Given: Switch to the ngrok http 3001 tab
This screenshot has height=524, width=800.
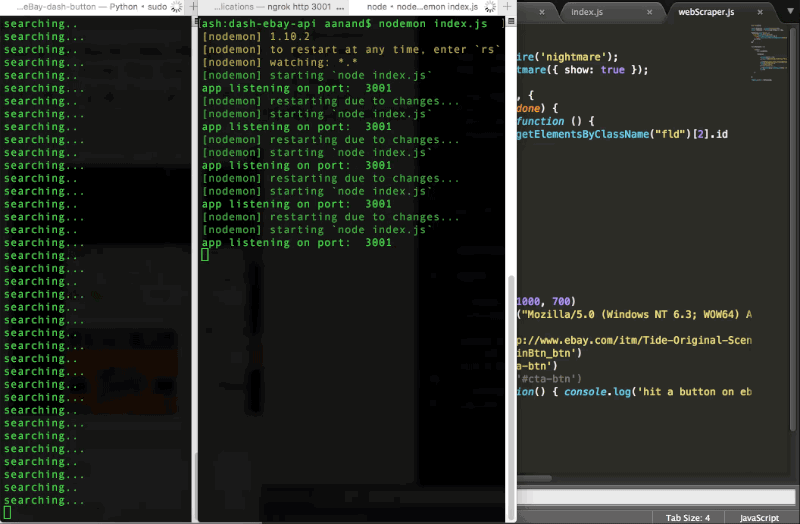Looking at the screenshot, I should pos(279,7).
